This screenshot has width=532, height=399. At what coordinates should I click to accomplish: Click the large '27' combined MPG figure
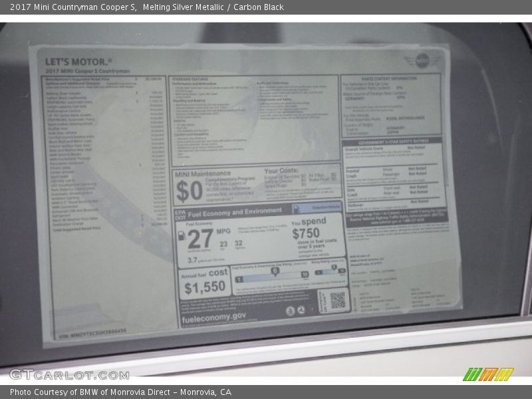[x=200, y=239]
